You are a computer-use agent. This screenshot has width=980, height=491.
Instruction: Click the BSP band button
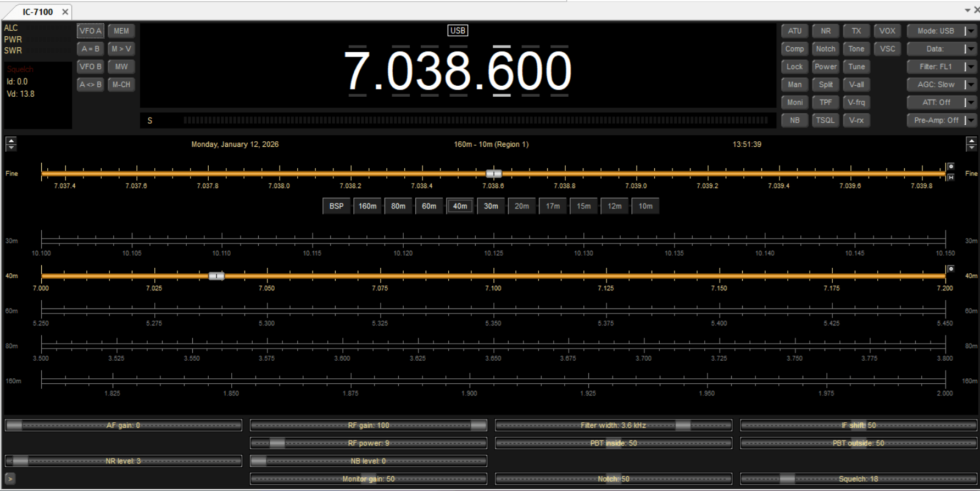(336, 206)
